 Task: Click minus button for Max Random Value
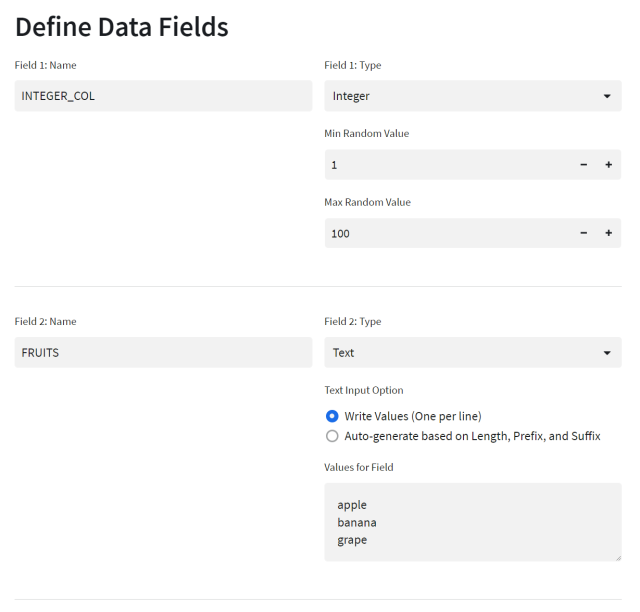(x=584, y=233)
